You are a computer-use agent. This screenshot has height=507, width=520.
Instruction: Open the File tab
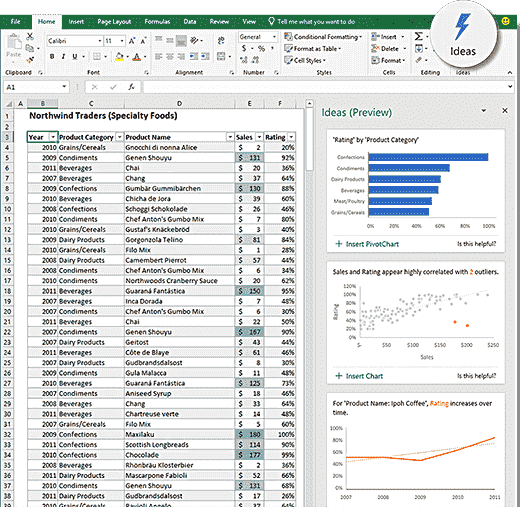click(16, 22)
